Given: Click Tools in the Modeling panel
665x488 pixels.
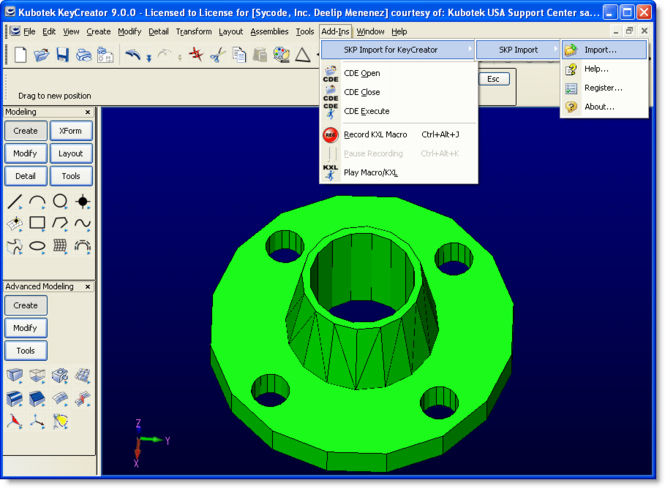Looking at the screenshot, I should coord(71,176).
